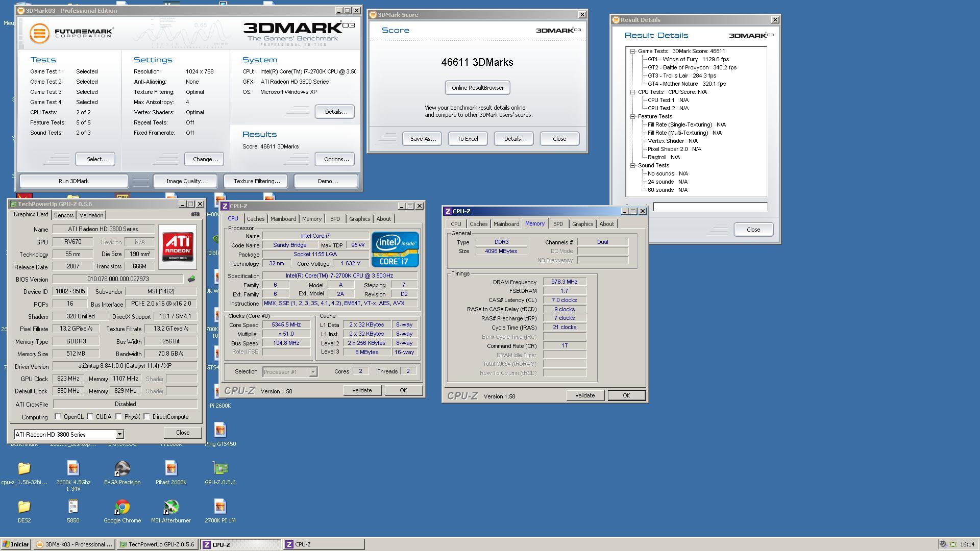980x551 pixels.
Task: Open the Mainboard tab in left CPU-Z
Action: (x=283, y=219)
